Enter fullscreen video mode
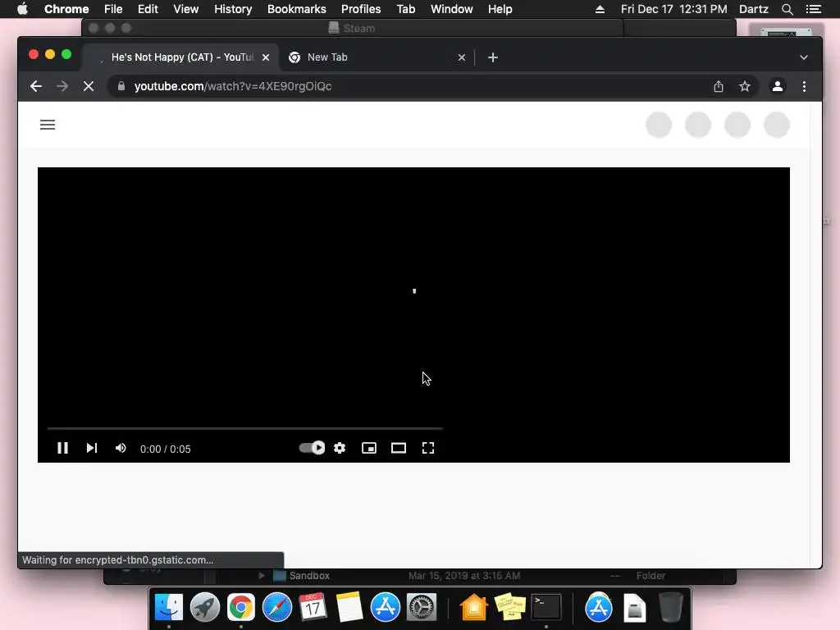 coord(428,448)
